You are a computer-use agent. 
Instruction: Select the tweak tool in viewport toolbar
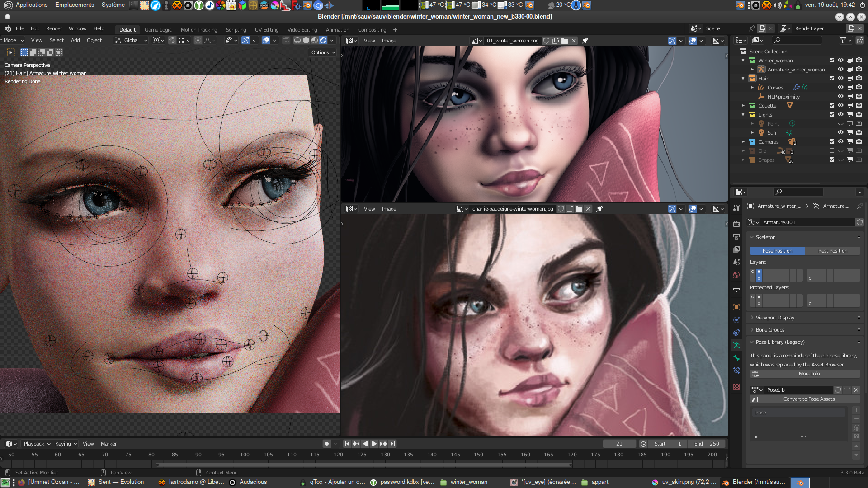pos(11,52)
